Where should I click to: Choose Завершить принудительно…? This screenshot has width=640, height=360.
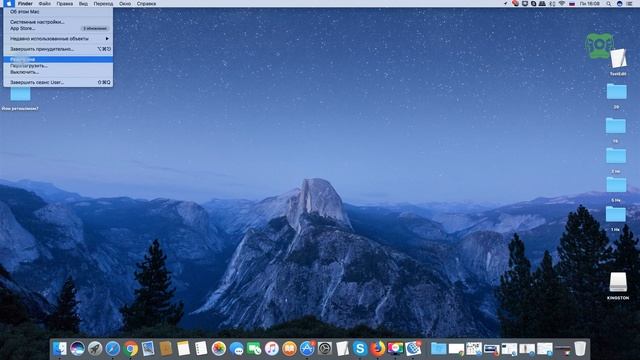coord(58,49)
